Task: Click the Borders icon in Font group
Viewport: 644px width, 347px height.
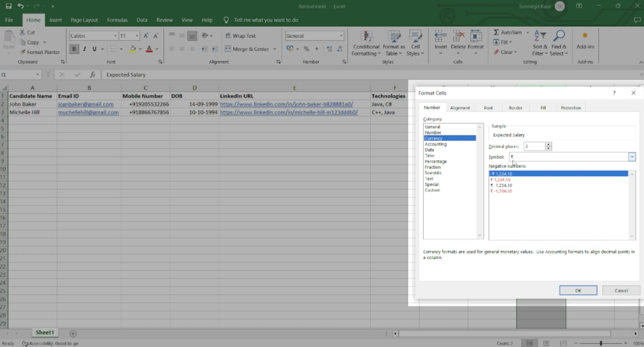Action: tap(114, 49)
